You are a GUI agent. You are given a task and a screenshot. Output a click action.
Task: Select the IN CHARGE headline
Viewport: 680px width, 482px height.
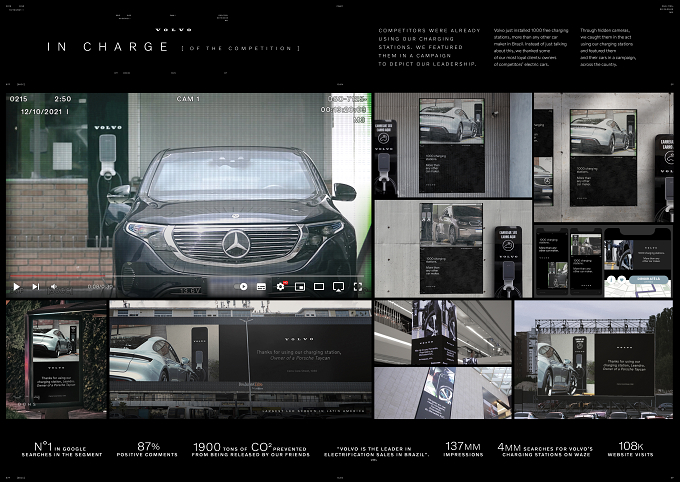[108, 47]
